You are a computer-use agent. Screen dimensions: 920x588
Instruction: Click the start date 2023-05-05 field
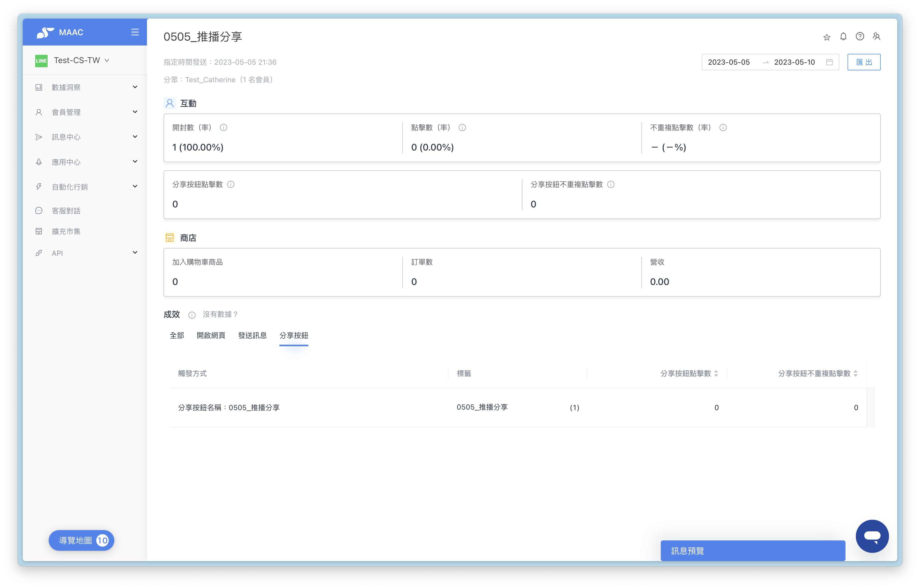click(729, 62)
